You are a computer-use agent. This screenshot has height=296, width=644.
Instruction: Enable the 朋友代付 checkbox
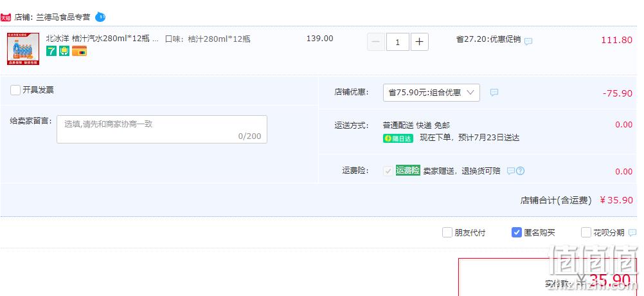[447, 232]
